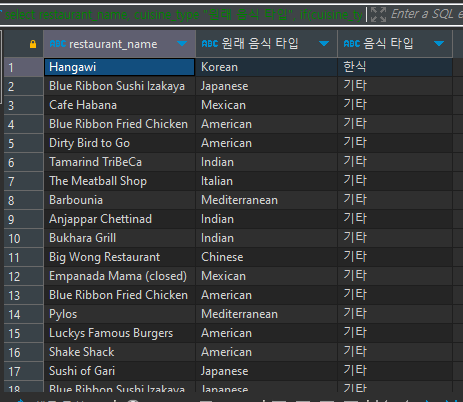Click the 원래 음식 타입 column header

pos(267,44)
